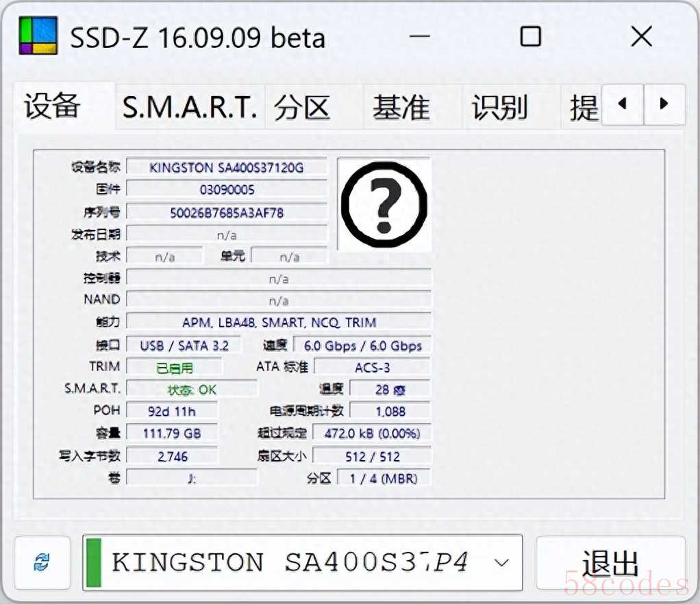Select the 基准 tab
700x604 pixels.
401,108
